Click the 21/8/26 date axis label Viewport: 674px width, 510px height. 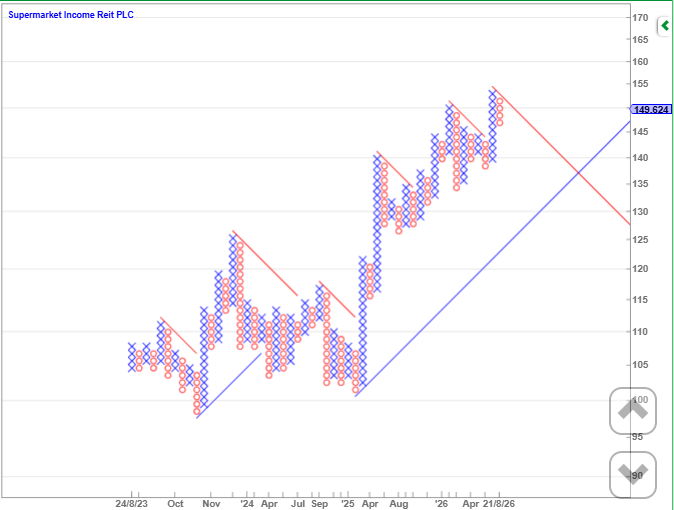click(x=499, y=504)
